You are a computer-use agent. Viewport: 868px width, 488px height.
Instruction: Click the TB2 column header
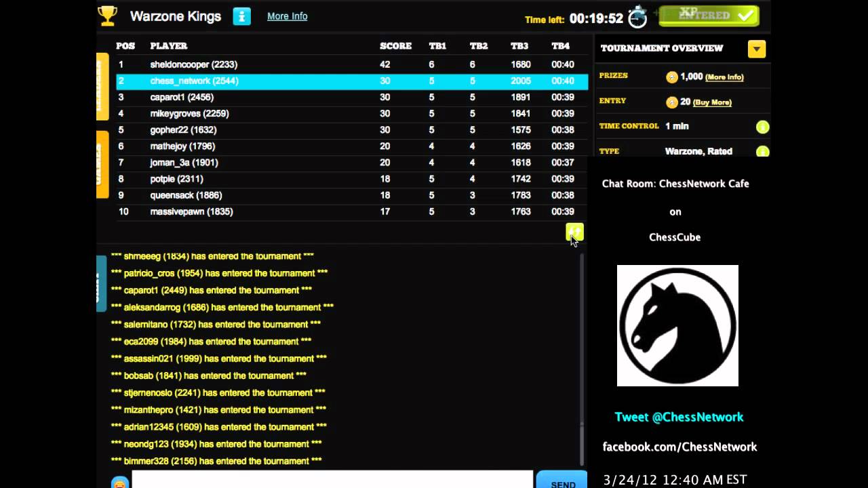(479, 46)
